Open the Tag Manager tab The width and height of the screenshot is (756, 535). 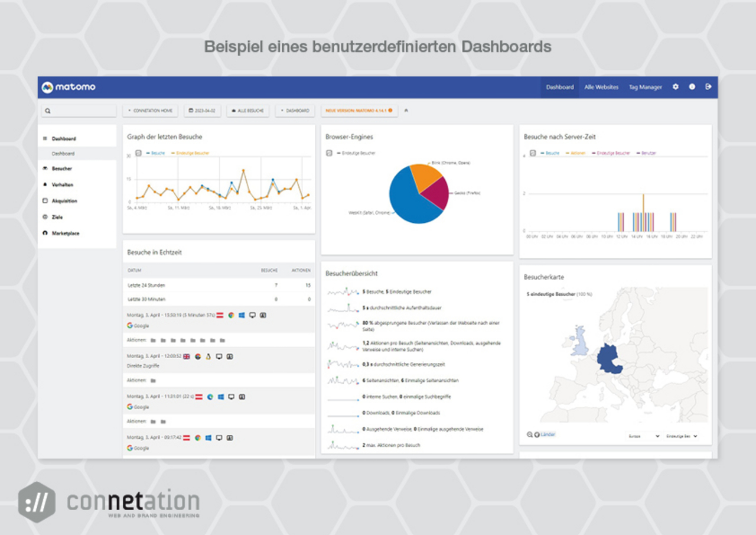pyautogui.click(x=645, y=87)
